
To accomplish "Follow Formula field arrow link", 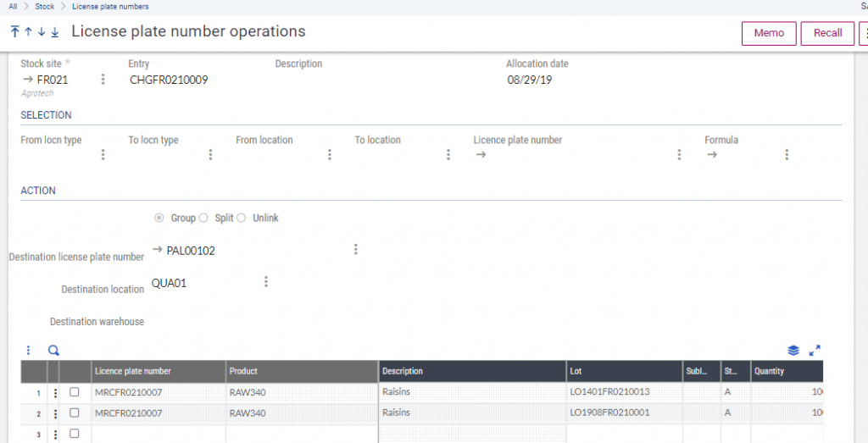I will coord(712,155).
